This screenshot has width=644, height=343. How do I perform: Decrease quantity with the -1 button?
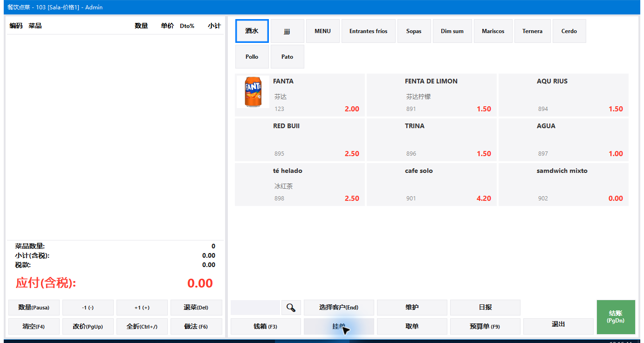pos(88,308)
